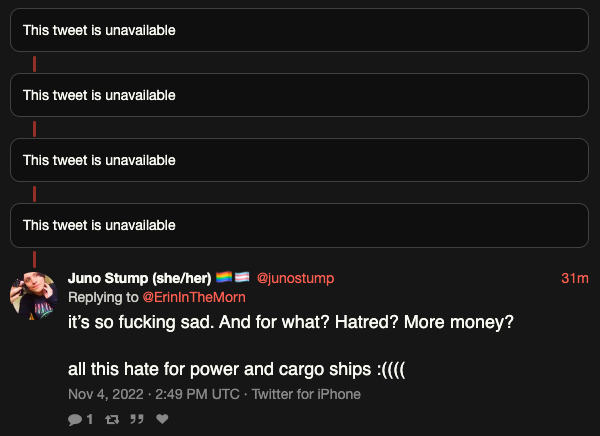The width and height of the screenshot is (600, 436).
Task: Click the retweet icon
Action: 112,419
